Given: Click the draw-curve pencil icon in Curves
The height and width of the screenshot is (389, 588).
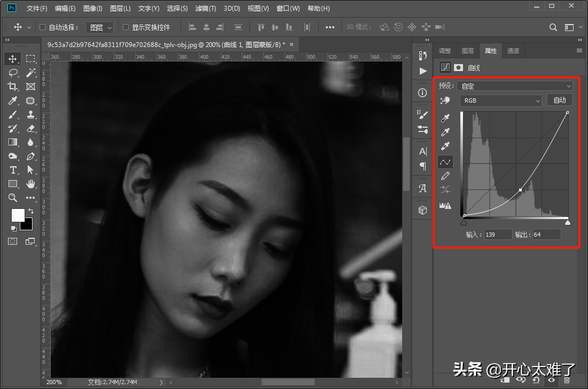Looking at the screenshot, I should tap(445, 176).
